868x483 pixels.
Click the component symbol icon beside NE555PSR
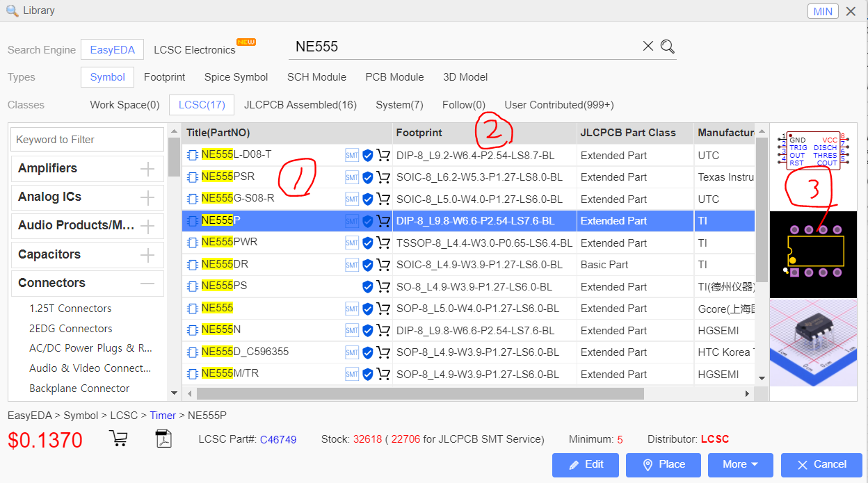pos(193,177)
